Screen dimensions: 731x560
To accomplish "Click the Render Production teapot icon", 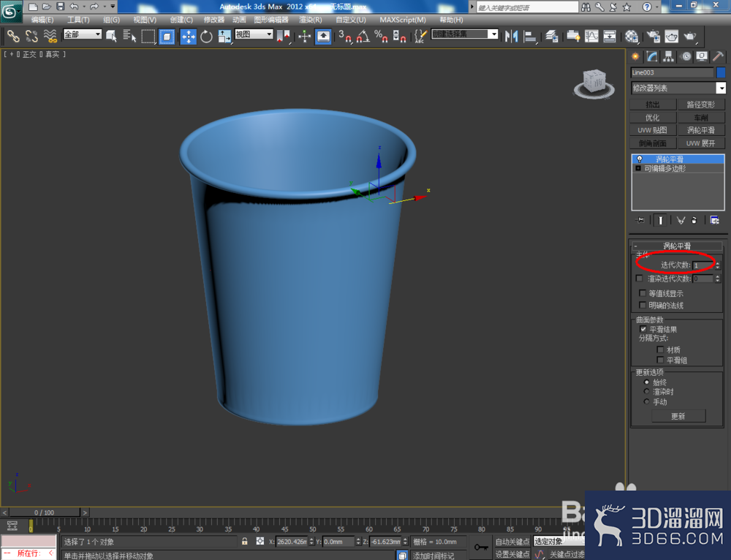I will tap(690, 37).
